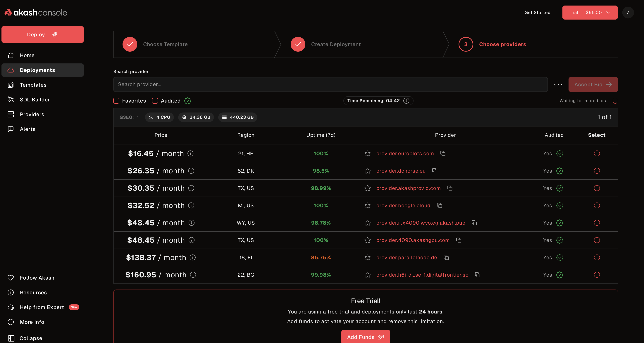Open Providers in the sidebar
The image size is (644, 343).
click(x=32, y=114)
